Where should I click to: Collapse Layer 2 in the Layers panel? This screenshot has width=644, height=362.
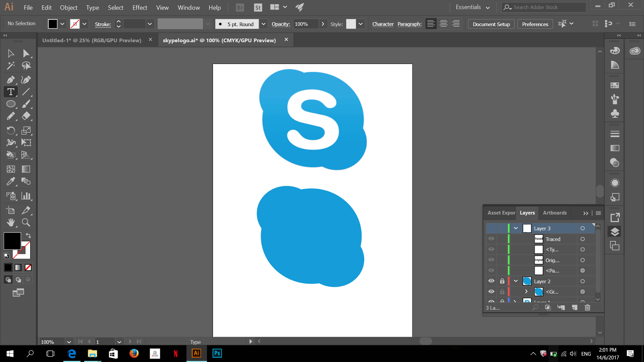pos(516,281)
